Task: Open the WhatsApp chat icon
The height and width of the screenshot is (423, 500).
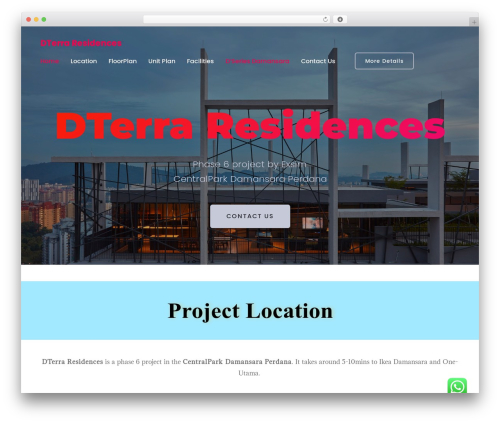Action: coord(457,386)
